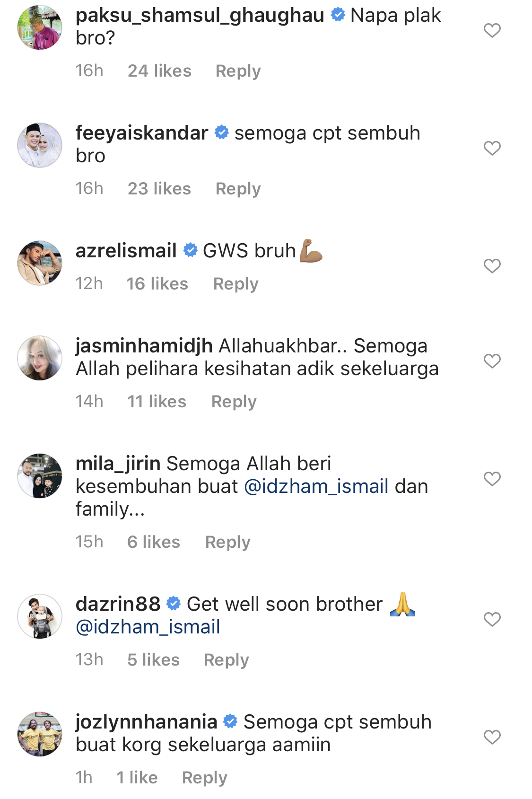Tap heart next to jozlynnhanania's comment
Image resolution: width=532 pixels, height=799 pixels.
click(492, 738)
